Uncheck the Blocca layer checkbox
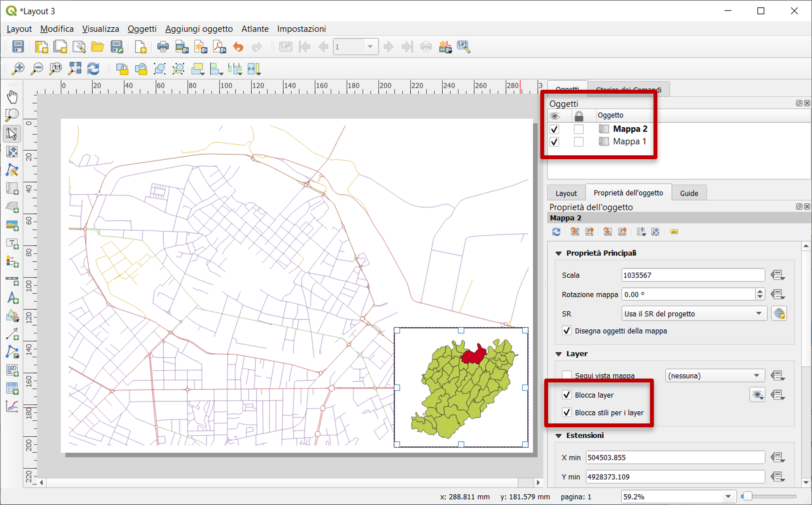This screenshot has height=505, width=812. point(566,395)
